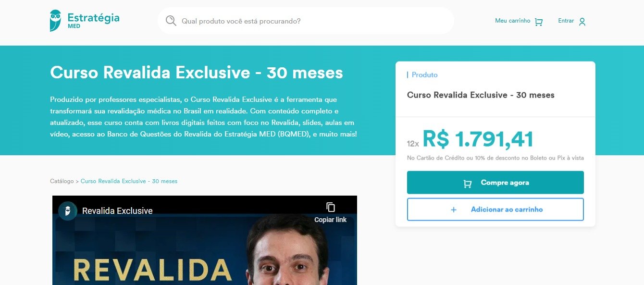Click the search magnifier icon

click(171, 21)
